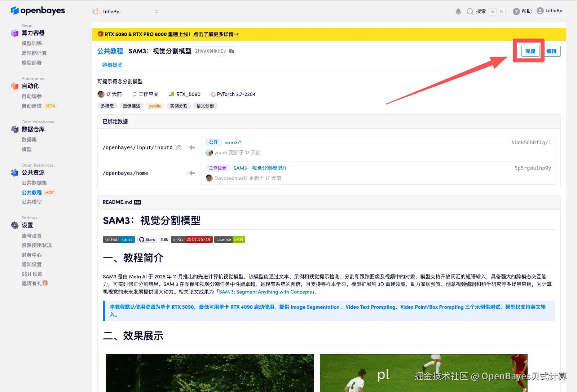Open the 算力容器 section icon
The image size is (577, 392).
14,33
